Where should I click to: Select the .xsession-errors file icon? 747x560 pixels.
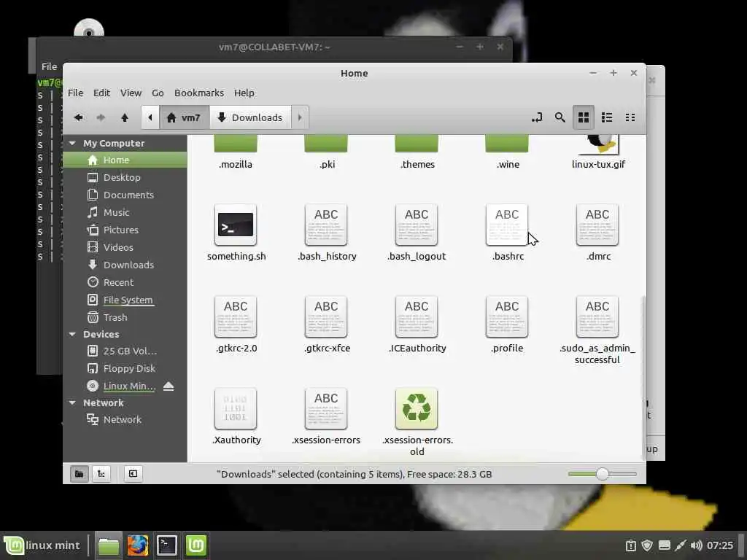click(x=326, y=408)
